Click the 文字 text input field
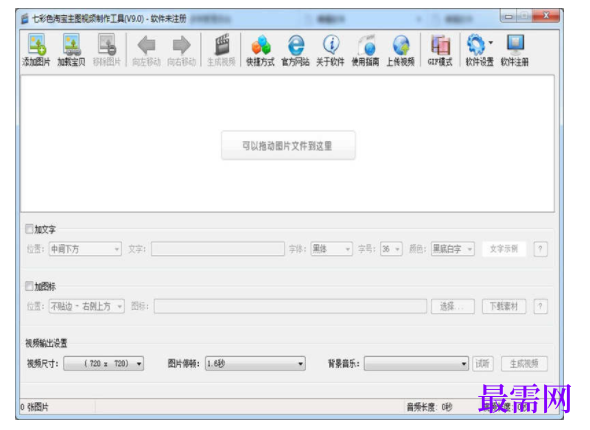Viewport: 590px width, 430px height. coord(218,249)
